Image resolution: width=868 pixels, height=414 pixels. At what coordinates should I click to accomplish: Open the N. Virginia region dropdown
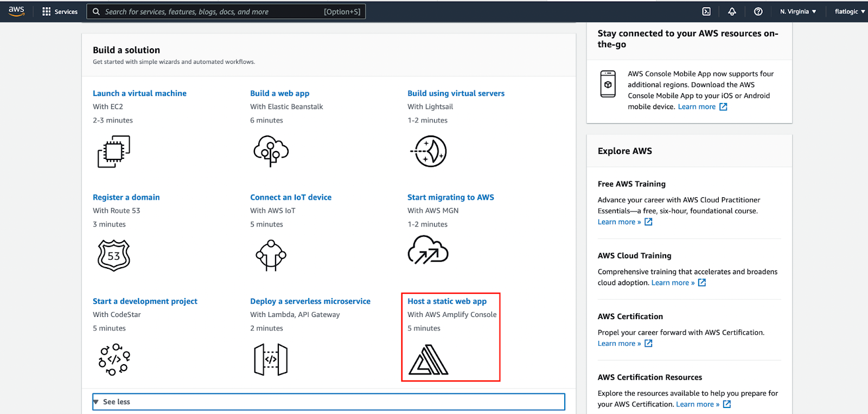(798, 11)
